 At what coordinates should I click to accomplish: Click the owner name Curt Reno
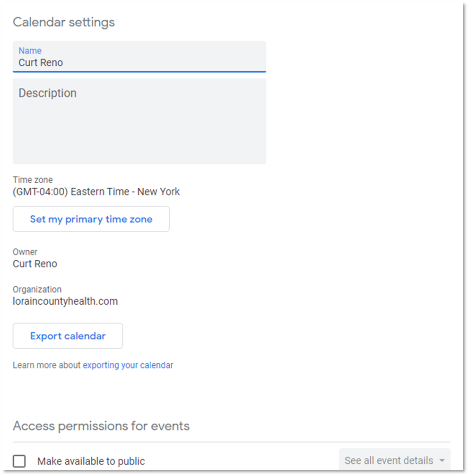(x=35, y=264)
